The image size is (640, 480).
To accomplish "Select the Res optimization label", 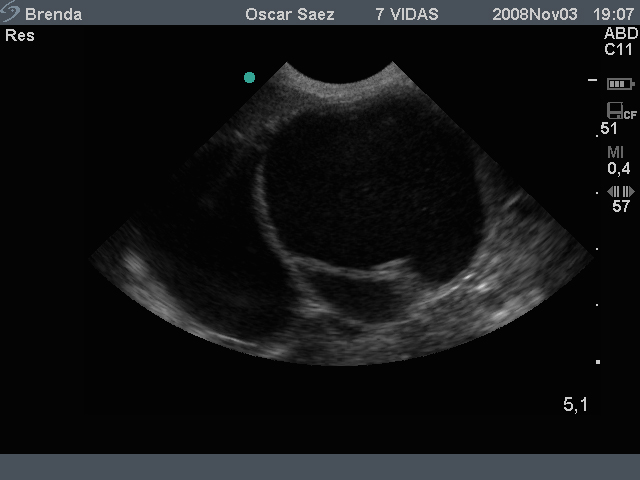I will 20,36.
